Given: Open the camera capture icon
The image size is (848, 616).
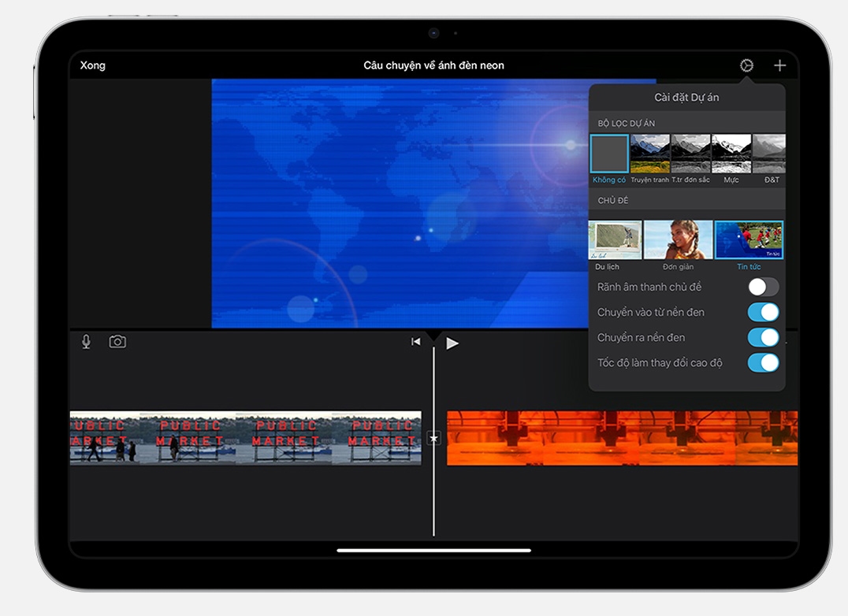Looking at the screenshot, I should [x=117, y=341].
